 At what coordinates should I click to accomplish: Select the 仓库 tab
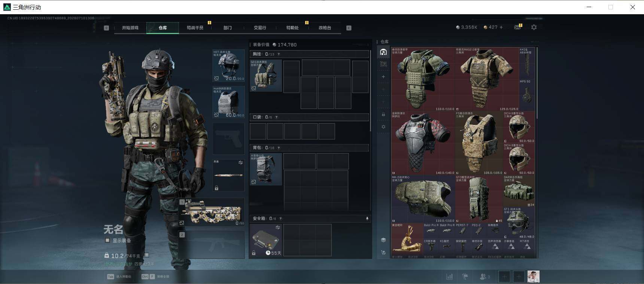pos(162,28)
